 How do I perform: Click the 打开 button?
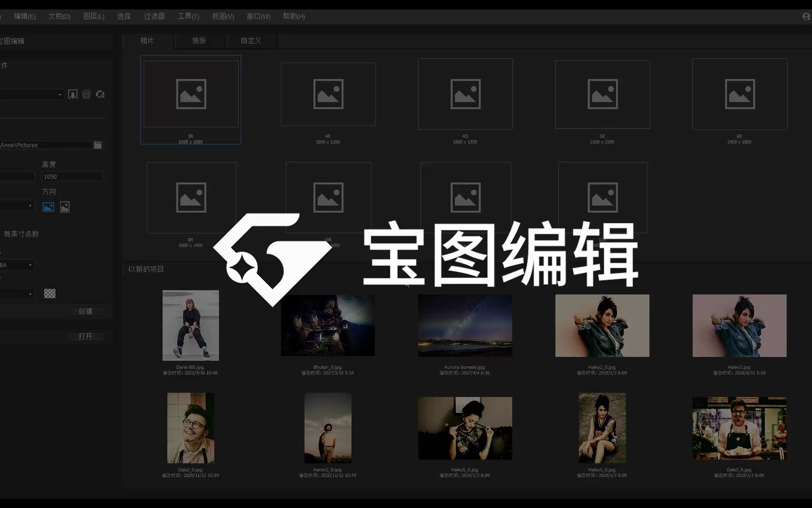click(86, 336)
